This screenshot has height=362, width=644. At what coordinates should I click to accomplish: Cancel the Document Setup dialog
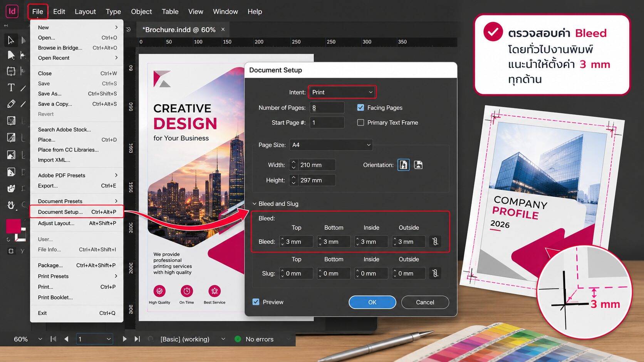pos(425,302)
